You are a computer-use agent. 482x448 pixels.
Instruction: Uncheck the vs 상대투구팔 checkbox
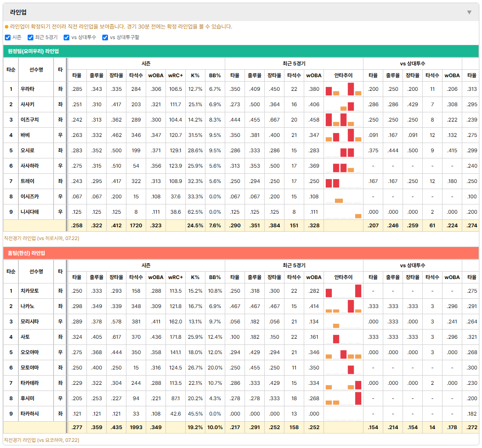[105, 37]
